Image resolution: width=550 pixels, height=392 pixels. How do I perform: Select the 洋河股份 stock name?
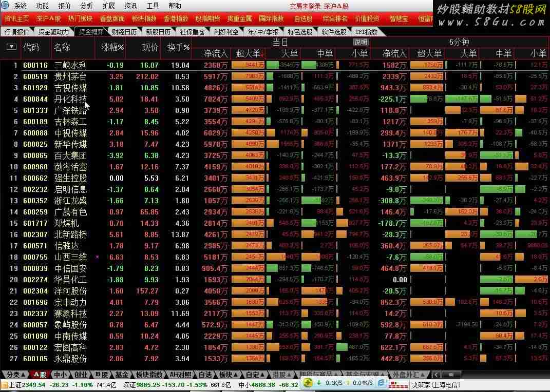tap(70, 291)
